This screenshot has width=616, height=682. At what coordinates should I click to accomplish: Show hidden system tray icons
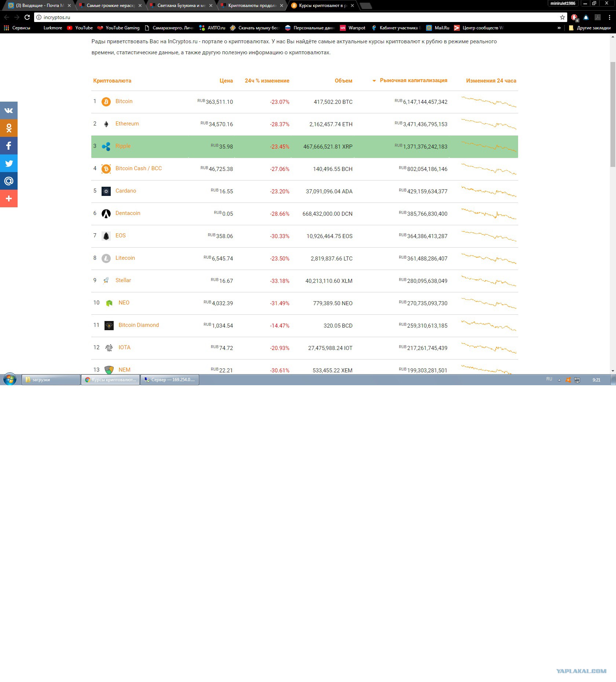pos(559,380)
